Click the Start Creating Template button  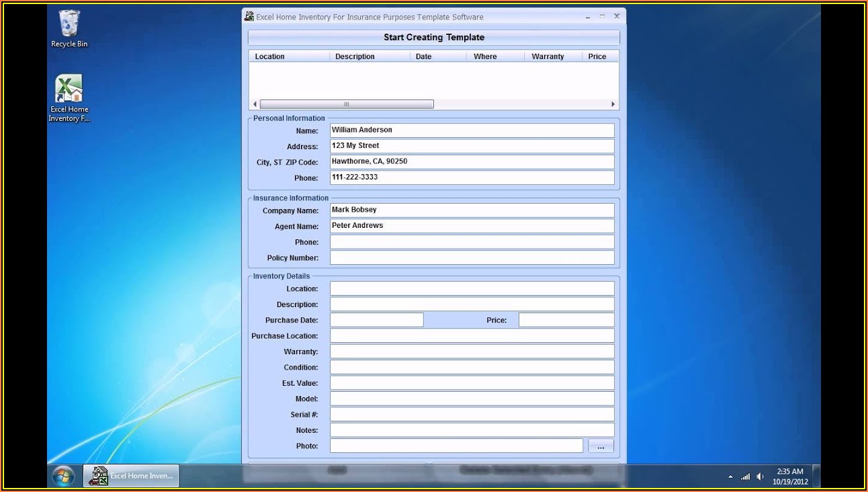point(433,38)
